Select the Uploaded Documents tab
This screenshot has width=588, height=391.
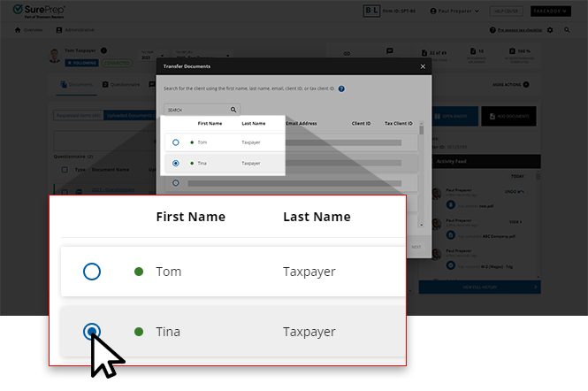point(130,116)
